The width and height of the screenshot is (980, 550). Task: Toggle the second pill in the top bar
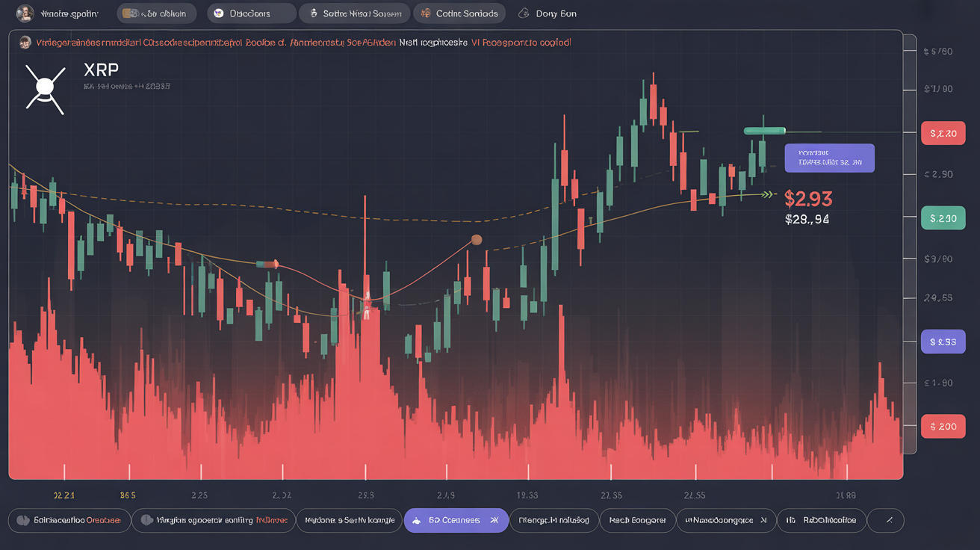[156, 13]
